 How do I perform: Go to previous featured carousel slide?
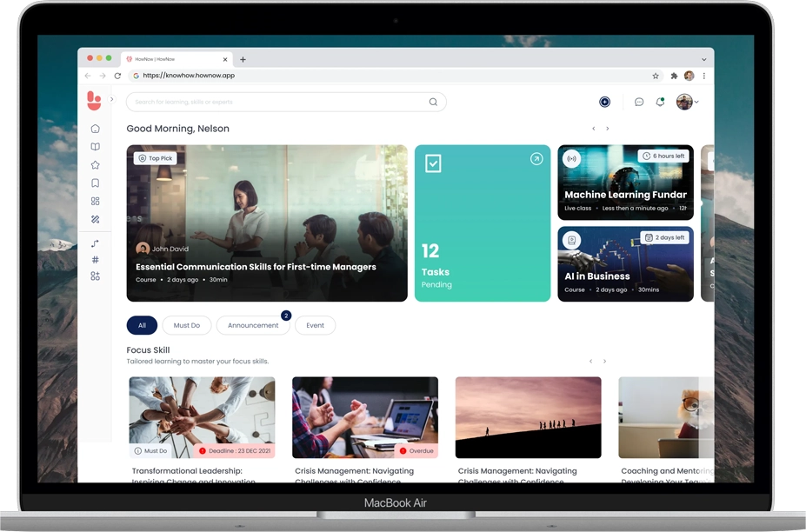594,129
